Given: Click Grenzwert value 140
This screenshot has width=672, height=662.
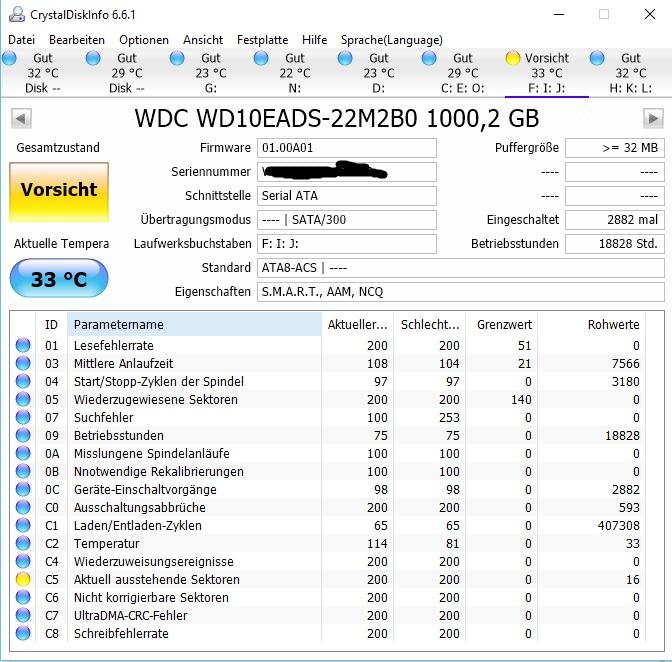Looking at the screenshot, I should pyautogui.click(x=521, y=399).
